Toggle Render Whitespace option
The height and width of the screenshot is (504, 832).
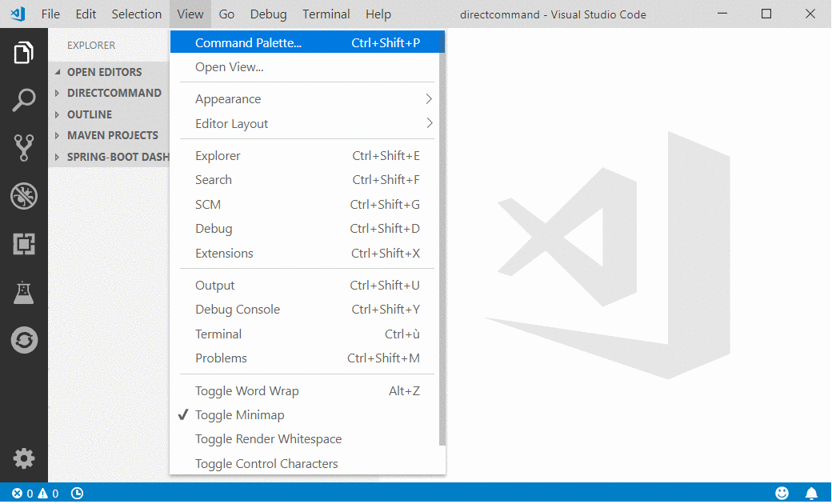(307, 439)
